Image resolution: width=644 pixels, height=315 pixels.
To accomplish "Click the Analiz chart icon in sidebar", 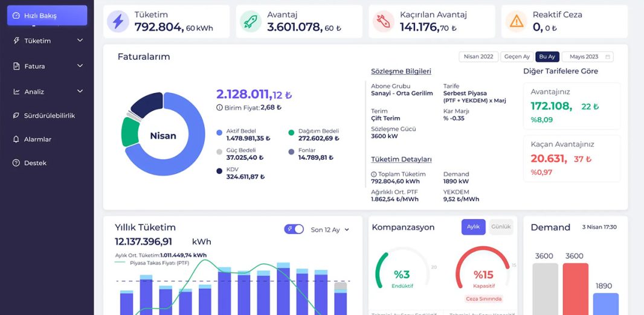I will point(16,92).
